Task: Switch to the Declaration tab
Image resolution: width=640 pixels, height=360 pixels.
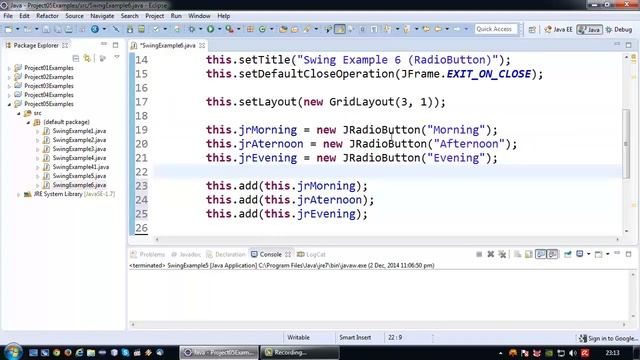Action: [x=226, y=254]
